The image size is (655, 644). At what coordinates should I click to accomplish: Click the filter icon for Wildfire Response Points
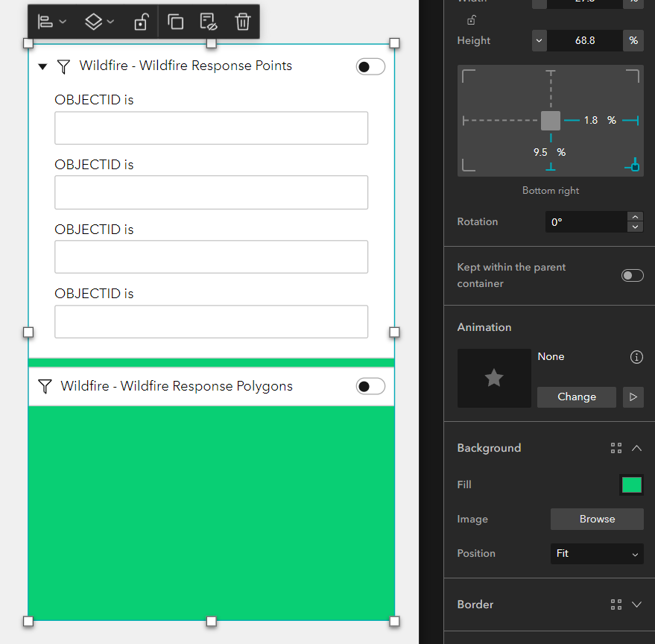tap(63, 66)
